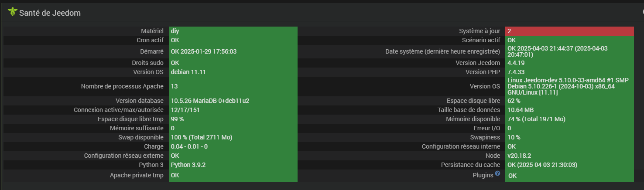Click the "Santé de Jeedom" panel title
644x190 pixels.
[x=50, y=13]
